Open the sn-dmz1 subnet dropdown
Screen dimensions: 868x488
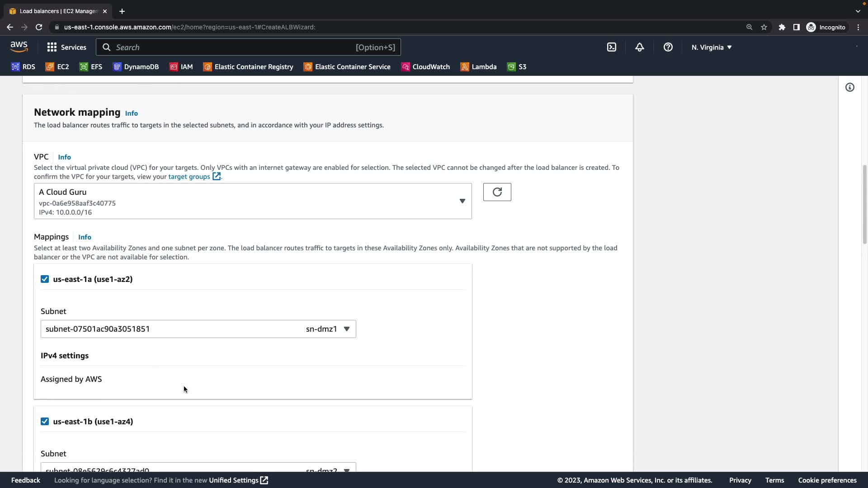click(198, 329)
